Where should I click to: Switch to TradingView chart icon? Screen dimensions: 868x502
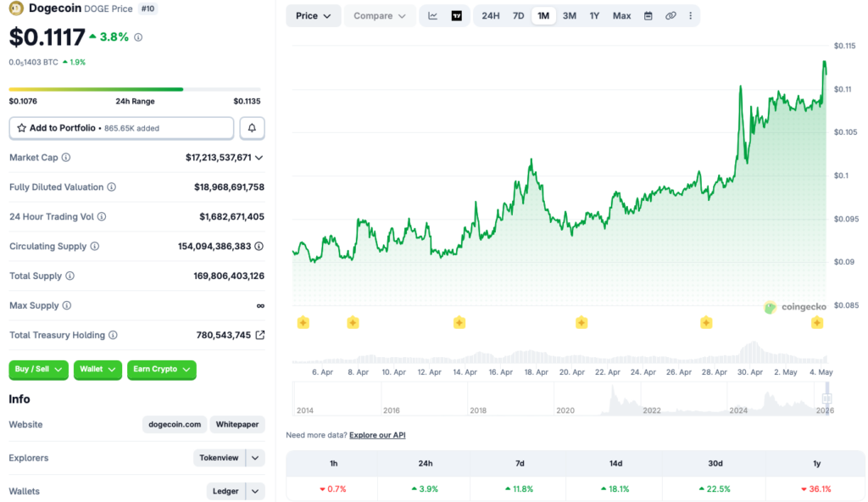[457, 16]
